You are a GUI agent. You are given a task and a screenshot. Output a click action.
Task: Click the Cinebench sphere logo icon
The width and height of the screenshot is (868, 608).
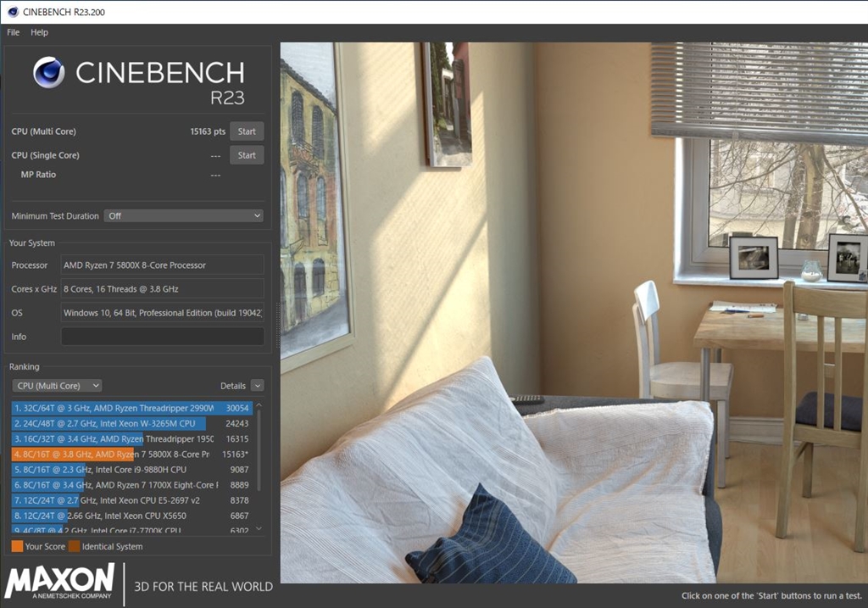click(48, 73)
